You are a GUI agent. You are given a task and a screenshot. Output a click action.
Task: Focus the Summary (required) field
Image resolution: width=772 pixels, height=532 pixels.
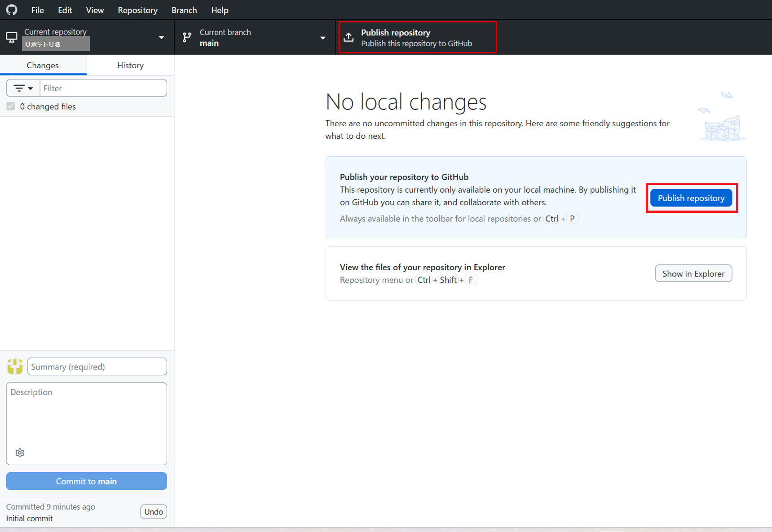(97, 366)
